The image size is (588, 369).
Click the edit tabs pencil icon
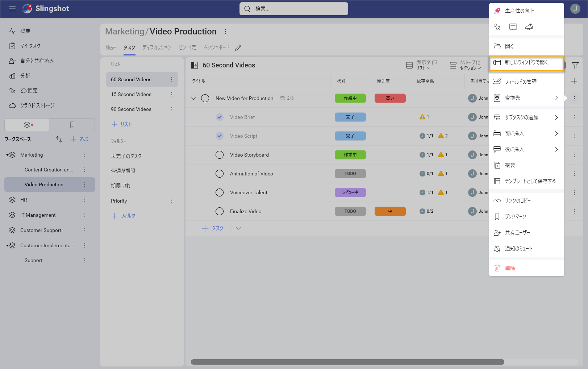point(238,47)
